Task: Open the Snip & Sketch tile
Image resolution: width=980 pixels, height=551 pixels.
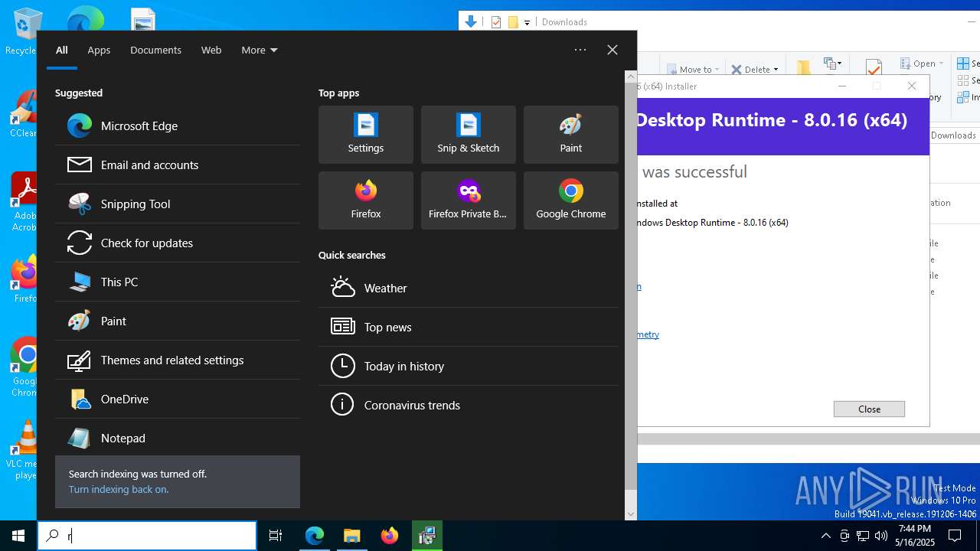Action: [469, 135]
